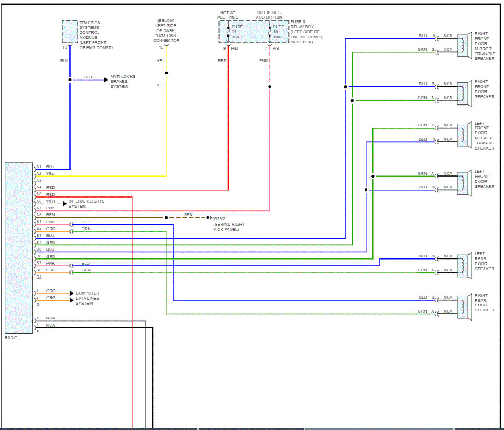Click radio pin 'B8 ORG'
Image resolution: width=504 pixels, height=430 pixels.
[46, 270]
